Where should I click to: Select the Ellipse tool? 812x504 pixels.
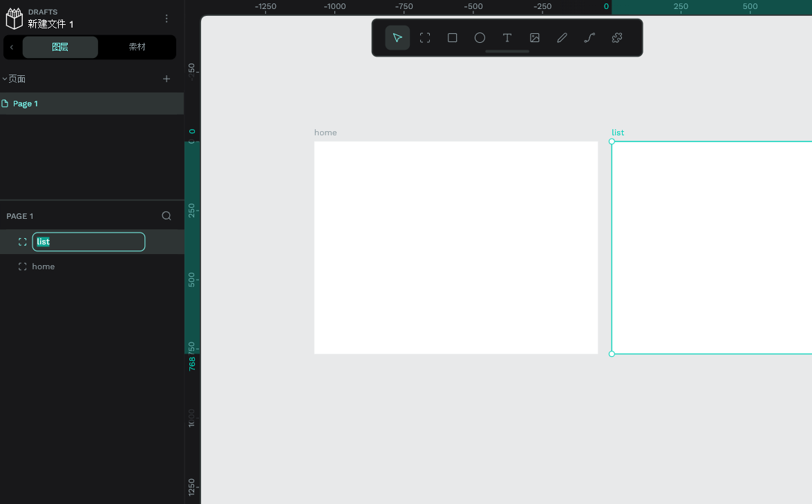click(x=480, y=38)
